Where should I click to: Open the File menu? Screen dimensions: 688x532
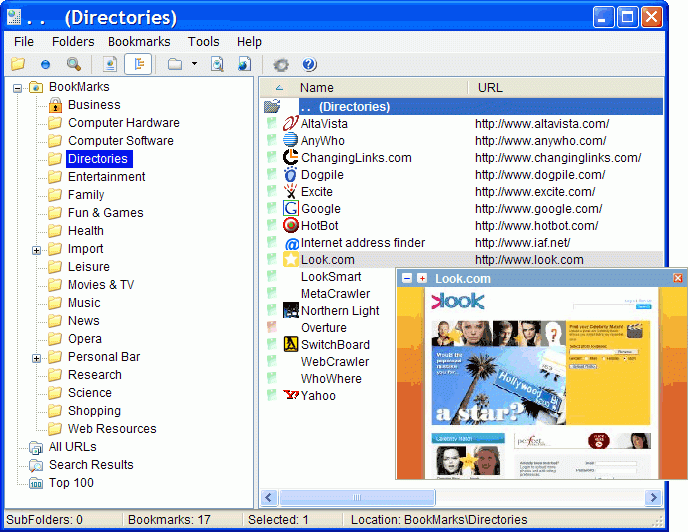point(24,42)
